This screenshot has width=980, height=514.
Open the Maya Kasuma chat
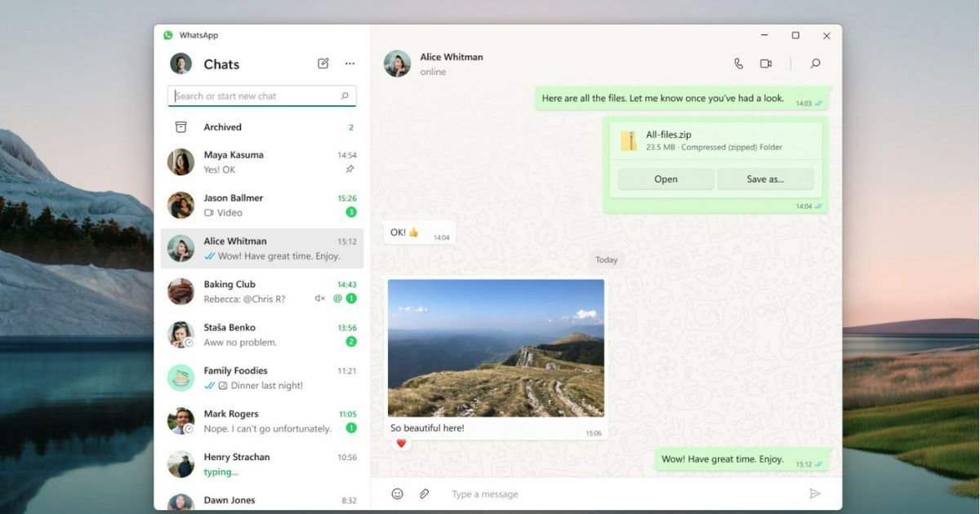coord(262,162)
